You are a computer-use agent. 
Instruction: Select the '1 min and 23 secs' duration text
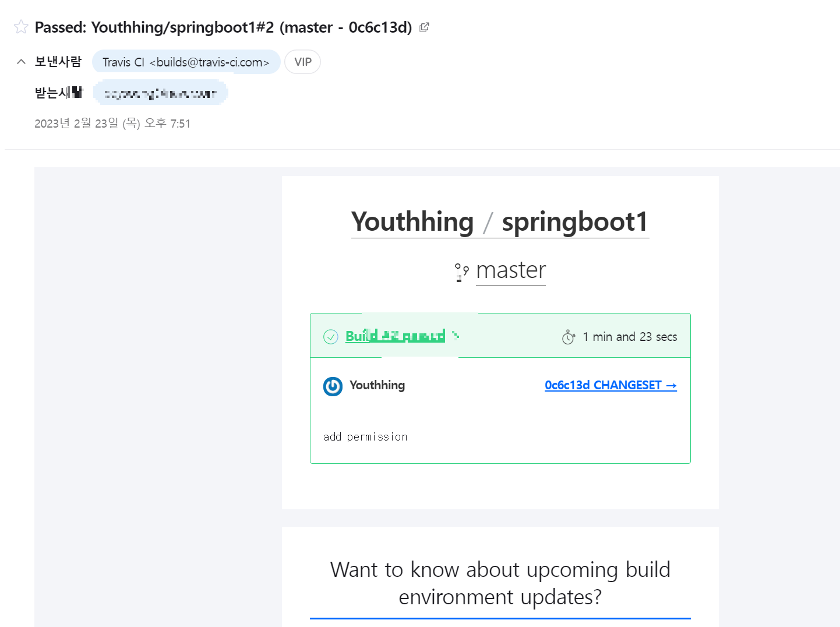pyautogui.click(x=630, y=337)
